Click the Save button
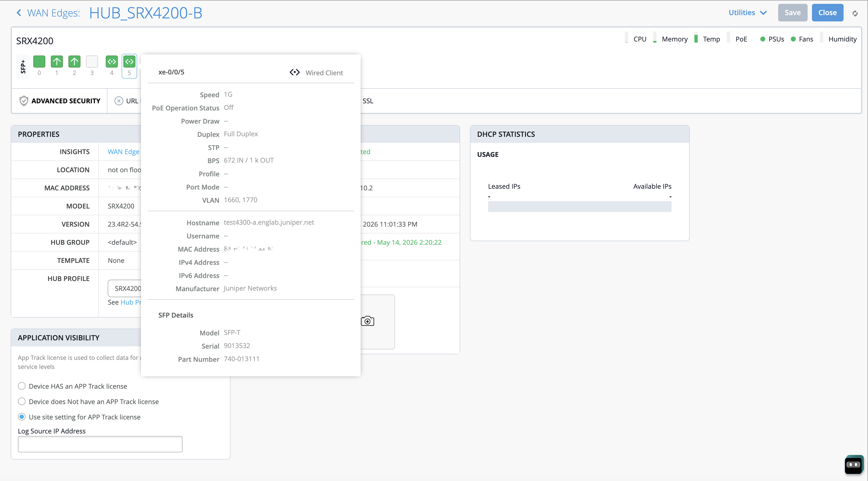Screen dimensions: 868x481 pos(792,13)
